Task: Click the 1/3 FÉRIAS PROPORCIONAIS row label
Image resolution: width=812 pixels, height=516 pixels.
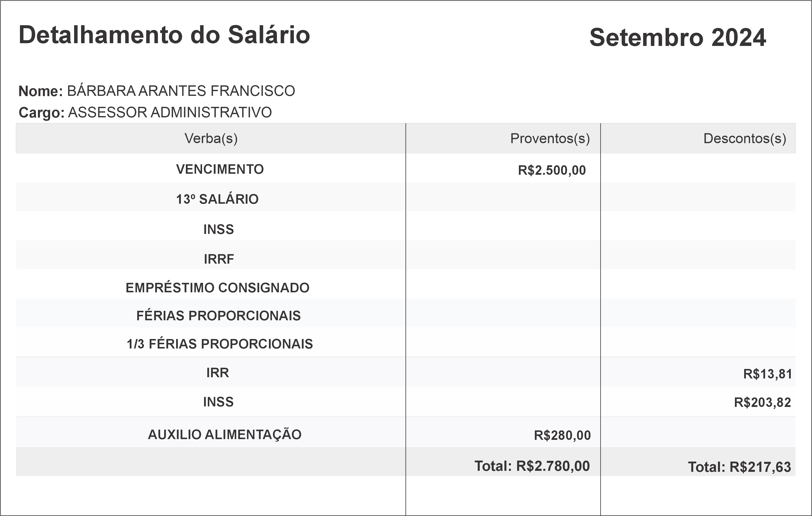Action: coord(220,344)
